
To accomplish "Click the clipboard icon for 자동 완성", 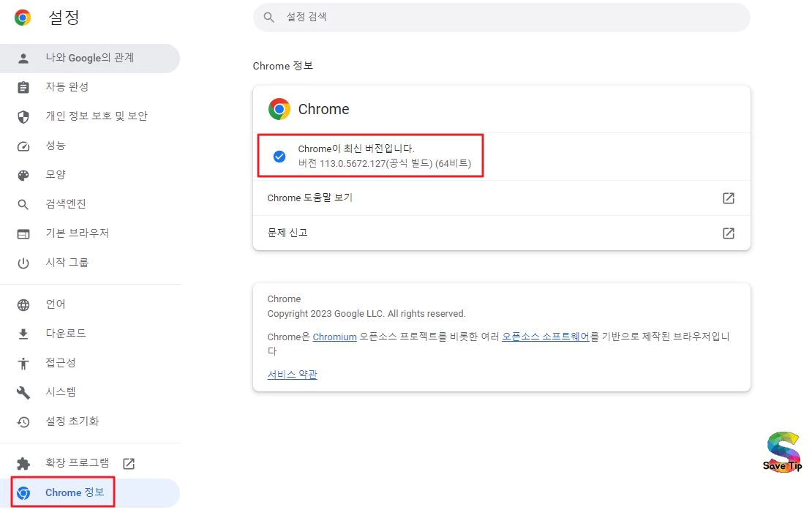I will pos(23,88).
